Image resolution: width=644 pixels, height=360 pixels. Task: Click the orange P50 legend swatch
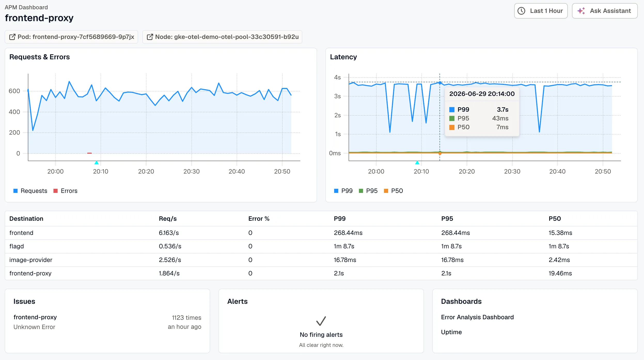(x=386, y=191)
